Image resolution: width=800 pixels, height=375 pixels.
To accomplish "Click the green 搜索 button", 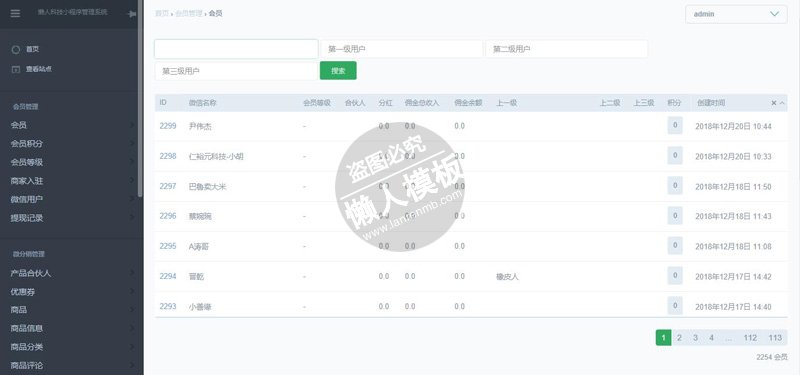I will [338, 70].
